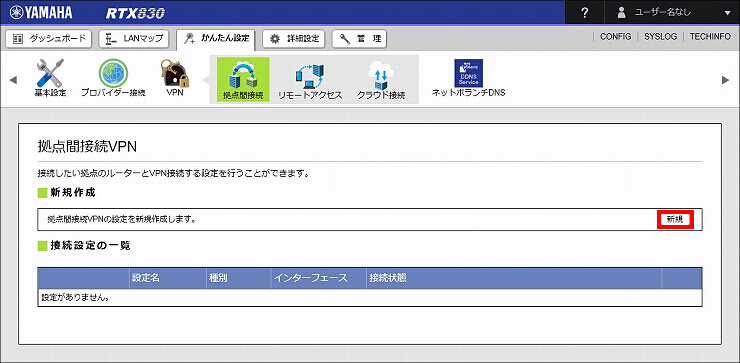740x363 pixels.
Task: Show more icons with right arrow
Action: pyautogui.click(x=726, y=80)
